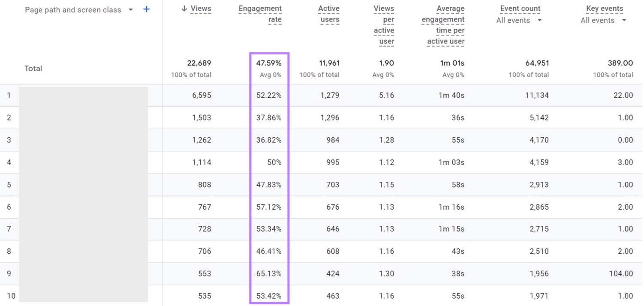The width and height of the screenshot is (644, 306).
Task: Select the Total row label
Action: (x=33, y=68)
